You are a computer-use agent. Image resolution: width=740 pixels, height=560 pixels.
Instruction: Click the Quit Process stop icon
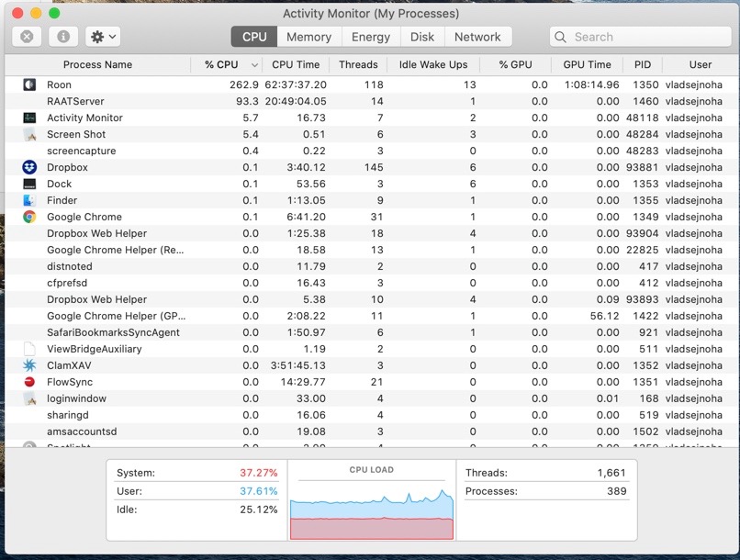pyautogui.click(x=27, y=37)
